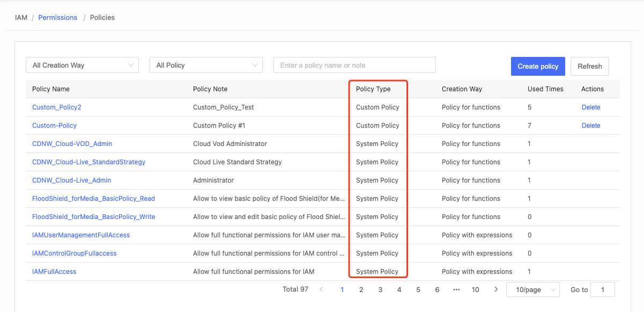Navigate to the Permissions breadcrumb

tap(57, 17)
